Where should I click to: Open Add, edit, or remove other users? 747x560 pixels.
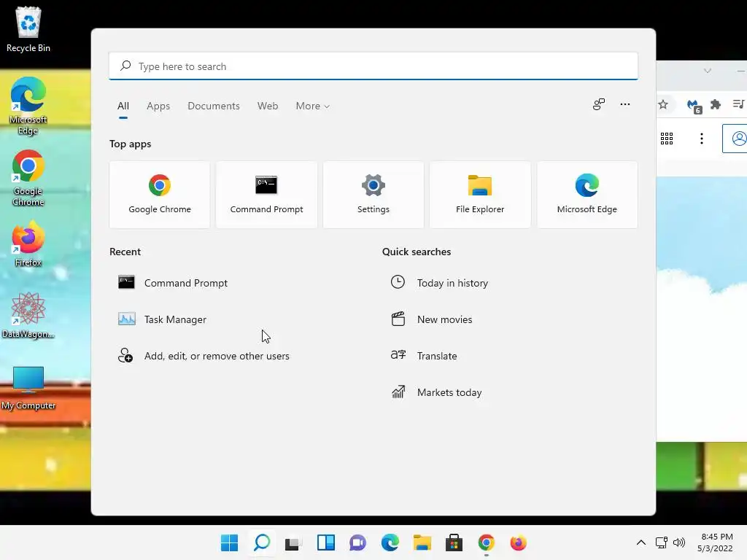(204, 356)
